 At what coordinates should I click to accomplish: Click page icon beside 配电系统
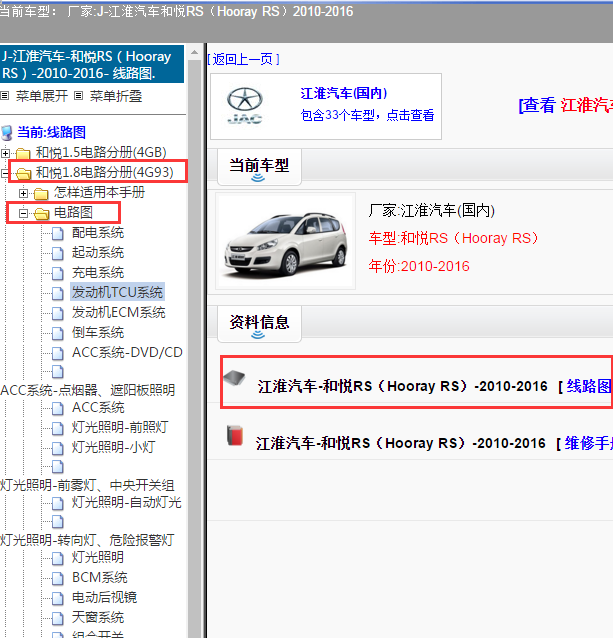click(58, 234)
